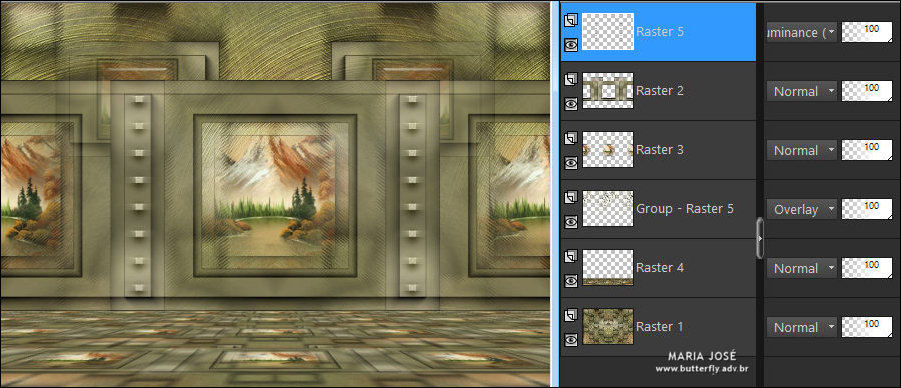Screen dimensions: 901x388
Task: Select the Group - Raster 5 thumbnail
Action: 608,209
